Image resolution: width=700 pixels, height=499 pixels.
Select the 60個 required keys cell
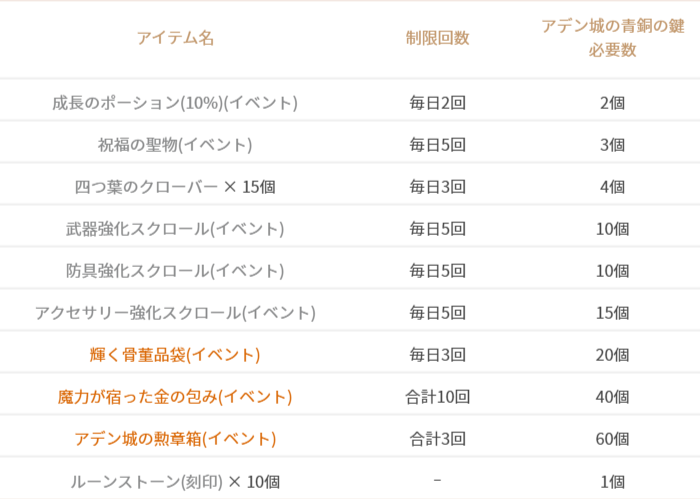pos(613,439)
